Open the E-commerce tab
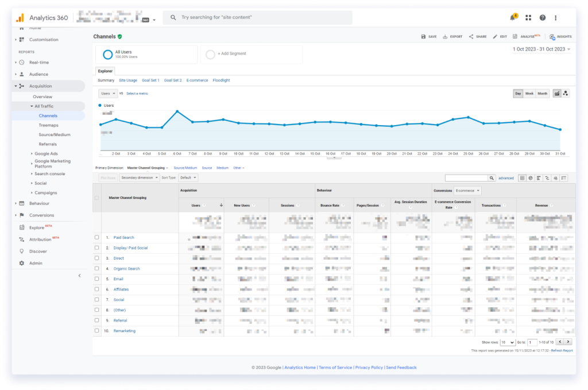This screenshot has height=390, width=588. coord(197,80)
